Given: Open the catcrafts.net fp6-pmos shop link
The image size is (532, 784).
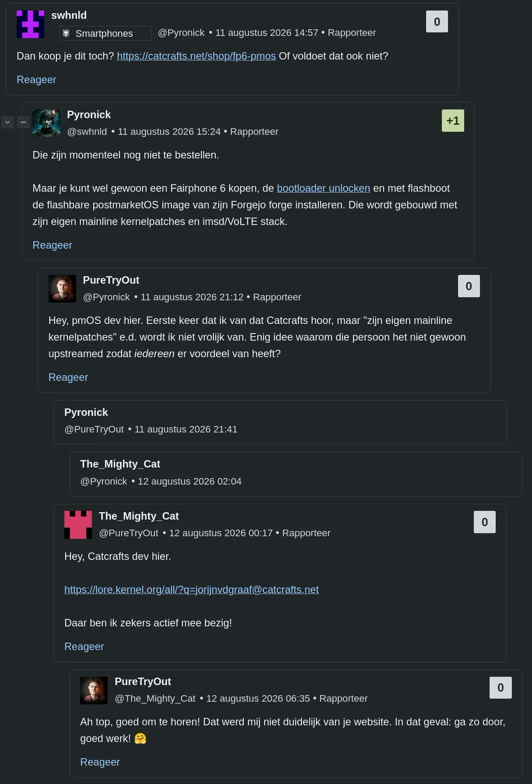Looking at the screenshot, I should coord(196,56).
